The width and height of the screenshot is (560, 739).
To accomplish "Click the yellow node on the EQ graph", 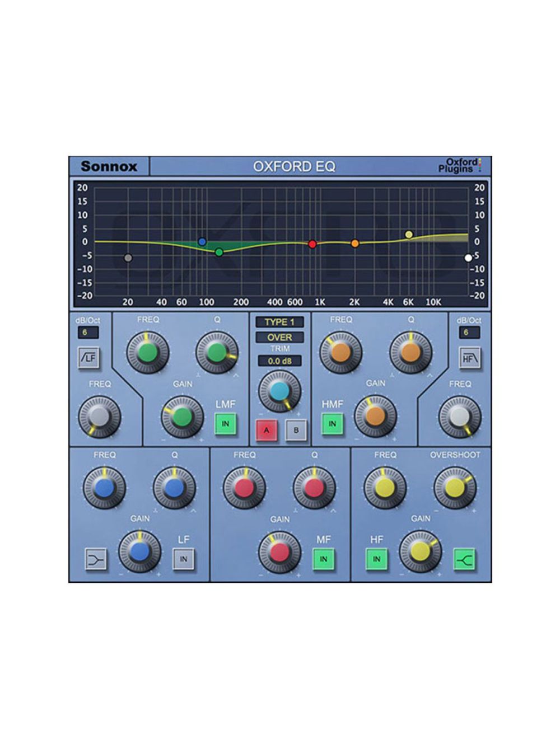I will (409, 234).
